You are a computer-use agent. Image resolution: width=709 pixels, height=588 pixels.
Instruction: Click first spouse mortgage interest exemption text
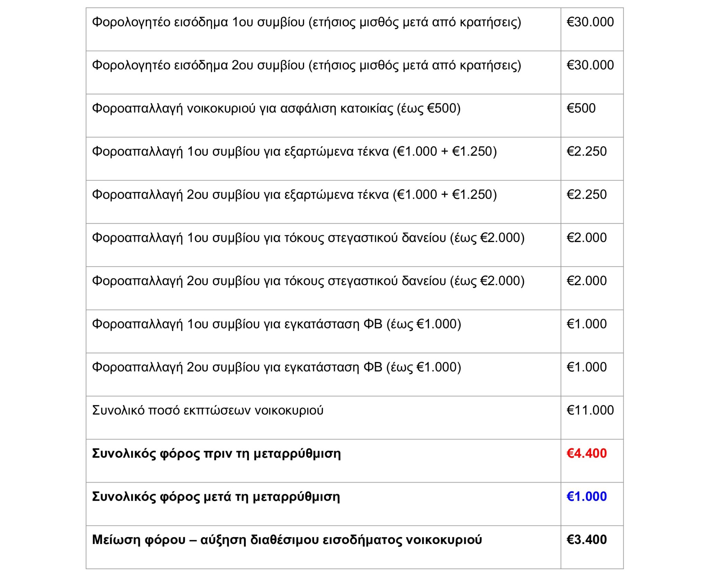click(x=308, y=238)
